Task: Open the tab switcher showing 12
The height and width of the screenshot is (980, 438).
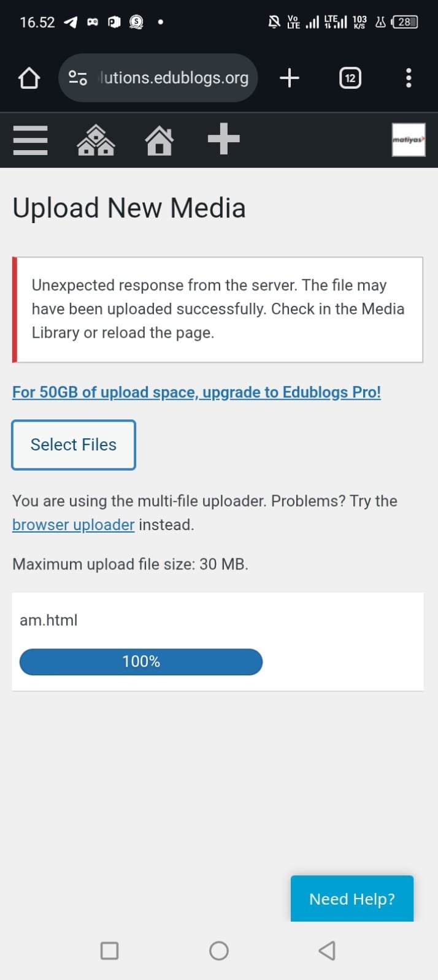Action: tap(350, 78)
